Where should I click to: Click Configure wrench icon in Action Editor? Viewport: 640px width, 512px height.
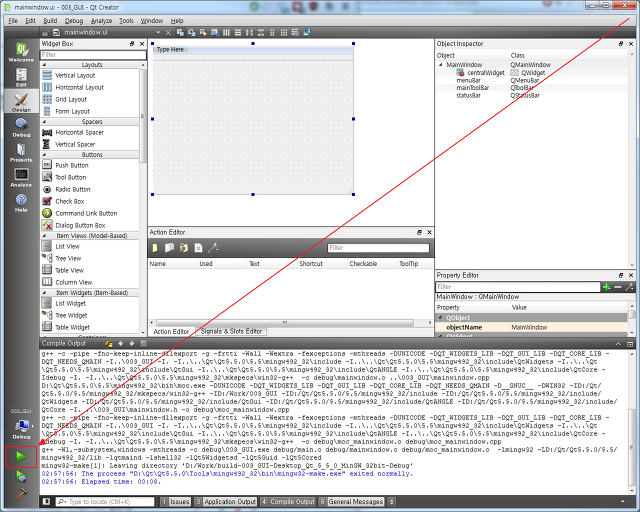[x=213, y=248]
